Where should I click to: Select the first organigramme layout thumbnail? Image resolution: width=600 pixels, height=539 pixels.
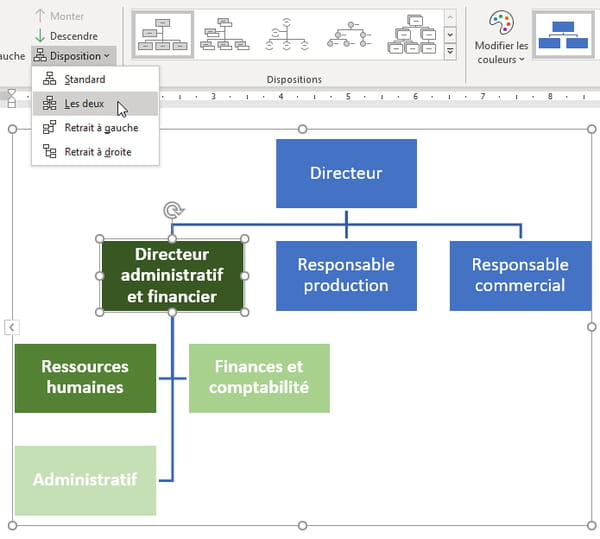coord(163,35)
